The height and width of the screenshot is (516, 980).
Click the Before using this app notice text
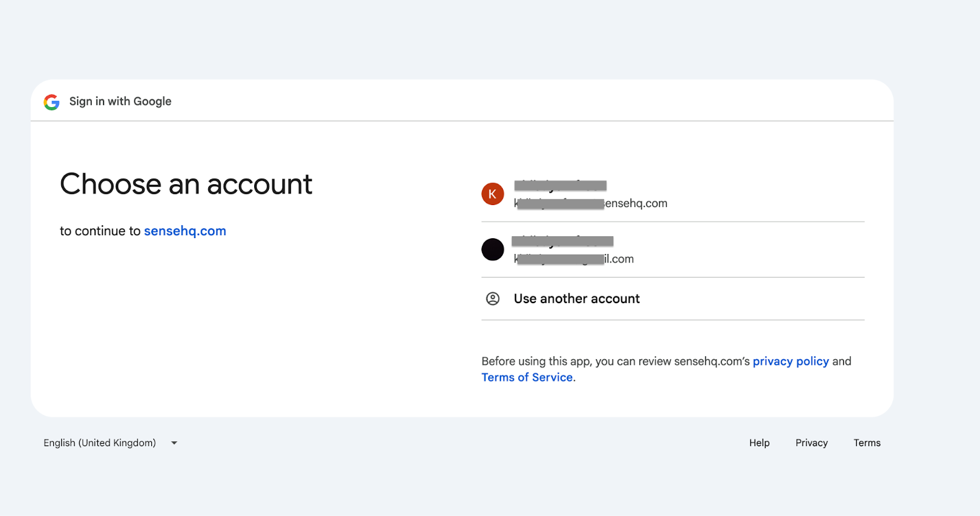click(x=666, y=369)
